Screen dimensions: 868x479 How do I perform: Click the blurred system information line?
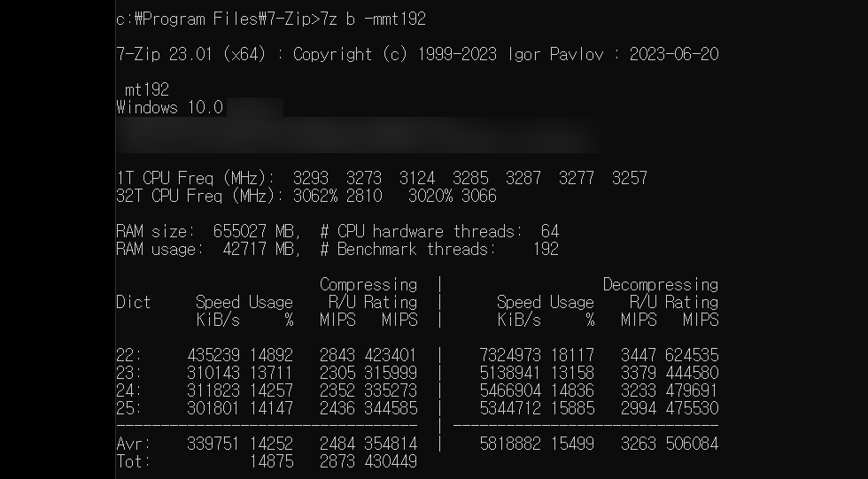click(x=358, y=135)
